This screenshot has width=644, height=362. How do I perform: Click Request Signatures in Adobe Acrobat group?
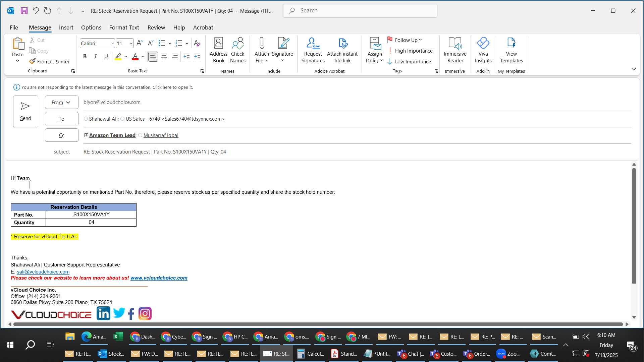pos(313,50)
